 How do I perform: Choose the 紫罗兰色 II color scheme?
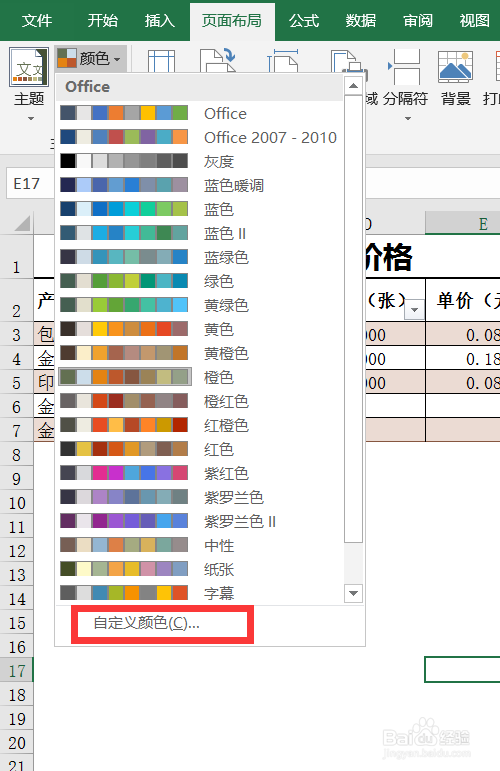200,521
